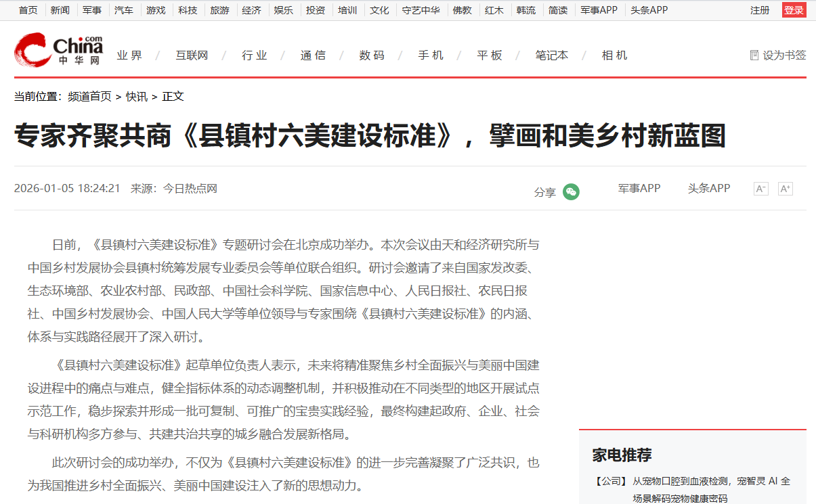This screenshot has height=504, width=816.
Task: Click 快讯 breadcrumb link
Action: 136,97
